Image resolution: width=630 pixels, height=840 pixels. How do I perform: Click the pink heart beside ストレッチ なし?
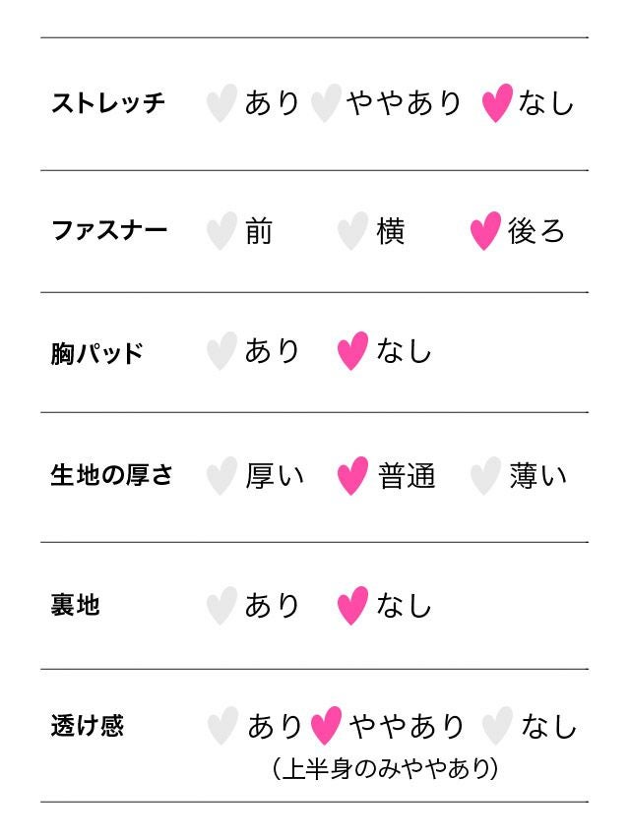[x=497, y=102]
